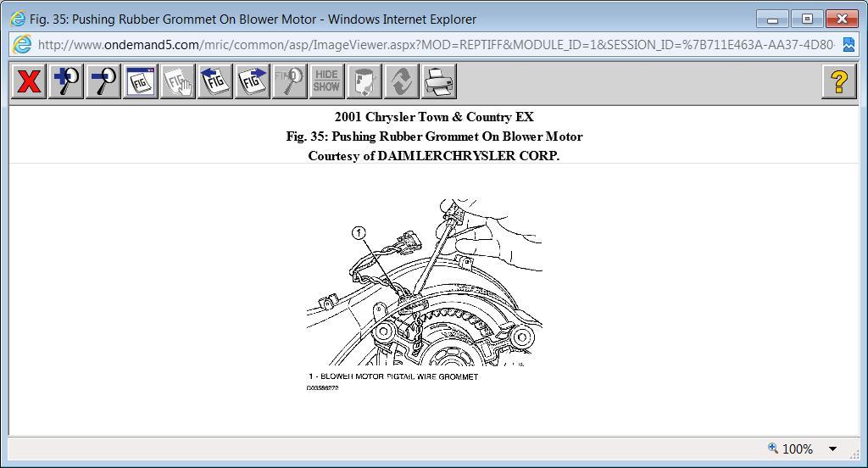Open help with yellow question mark icon
The height and width of the screenshot is (468, 868).
839,81
